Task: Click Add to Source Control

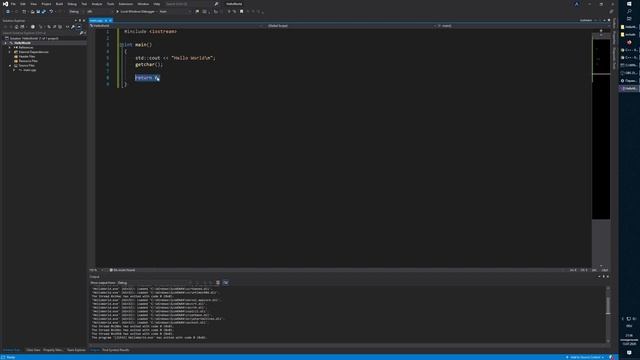Action: (585, 357)
